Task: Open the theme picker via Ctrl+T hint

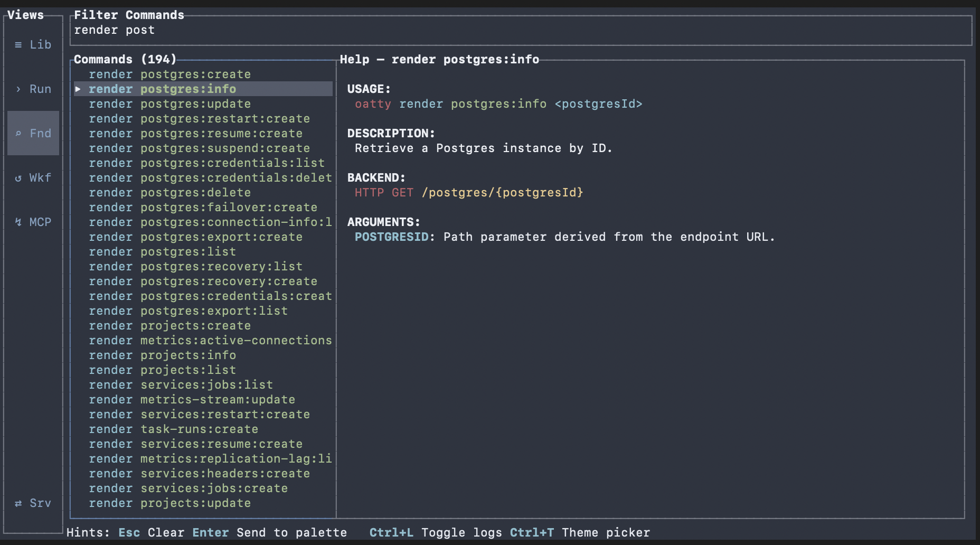Action: click(x=532, y=532)
